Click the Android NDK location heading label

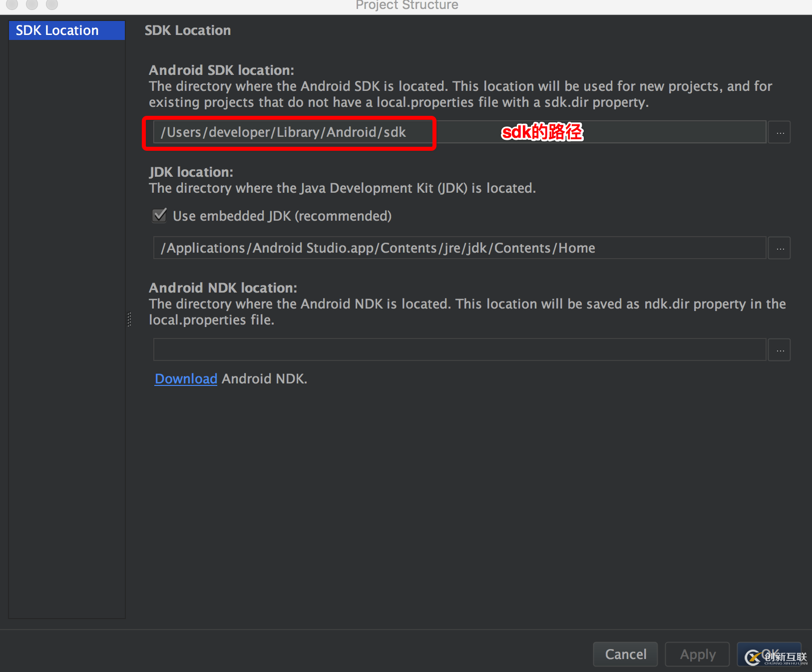pyautogui.click(x=223, y=288)
